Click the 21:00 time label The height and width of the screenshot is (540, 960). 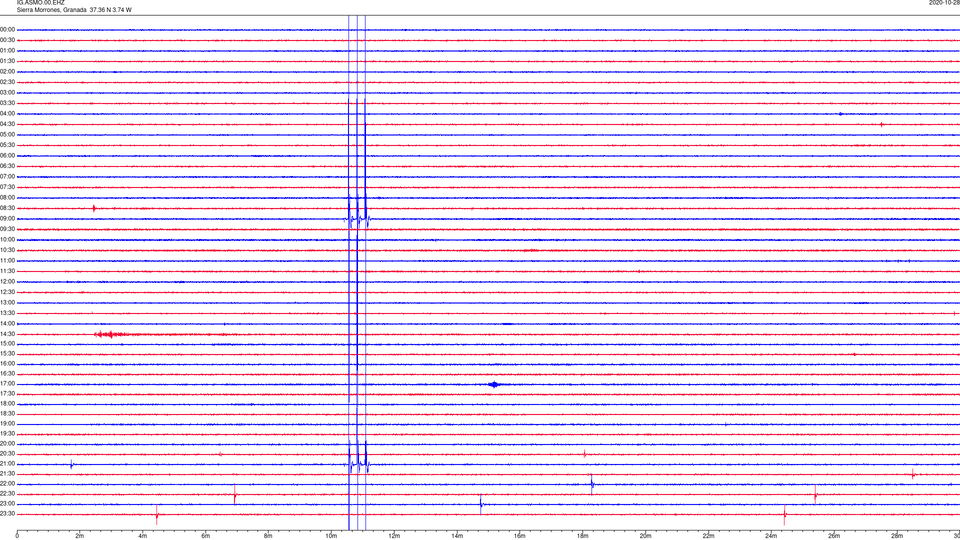click(x=7, y=464)
